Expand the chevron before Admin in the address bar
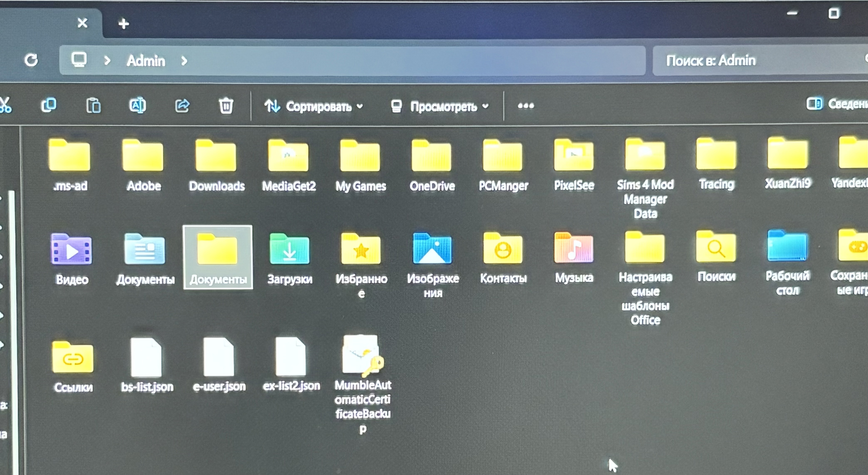Image resolution: width=868 pixels, height=475 pixels. 107,61
